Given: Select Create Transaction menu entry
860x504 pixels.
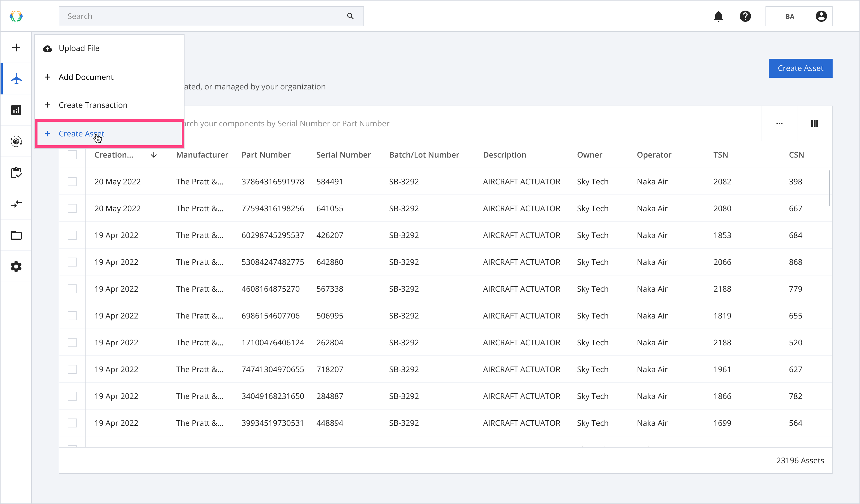Looking at the screenshot, I should click(109, 105).
